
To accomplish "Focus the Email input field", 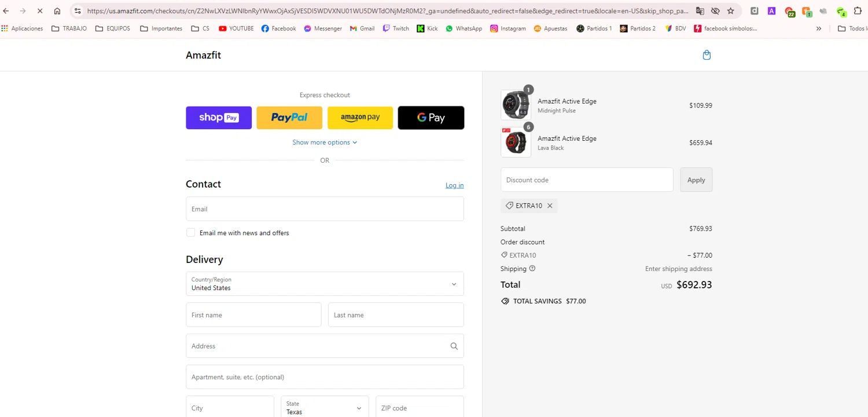I will click(x=325, y=209).
